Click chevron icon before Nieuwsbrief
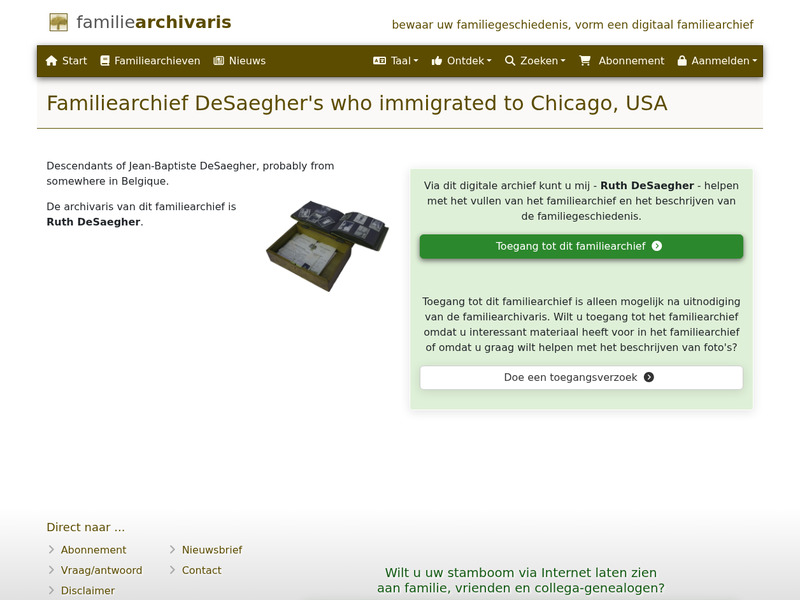Screen dimensions: 800x600 click(x=172, y=549)
